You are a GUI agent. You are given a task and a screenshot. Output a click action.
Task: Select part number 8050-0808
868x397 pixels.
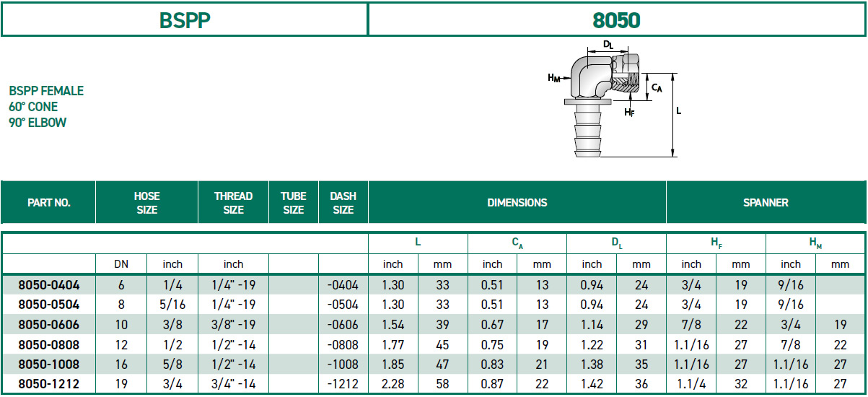[49, 344]
